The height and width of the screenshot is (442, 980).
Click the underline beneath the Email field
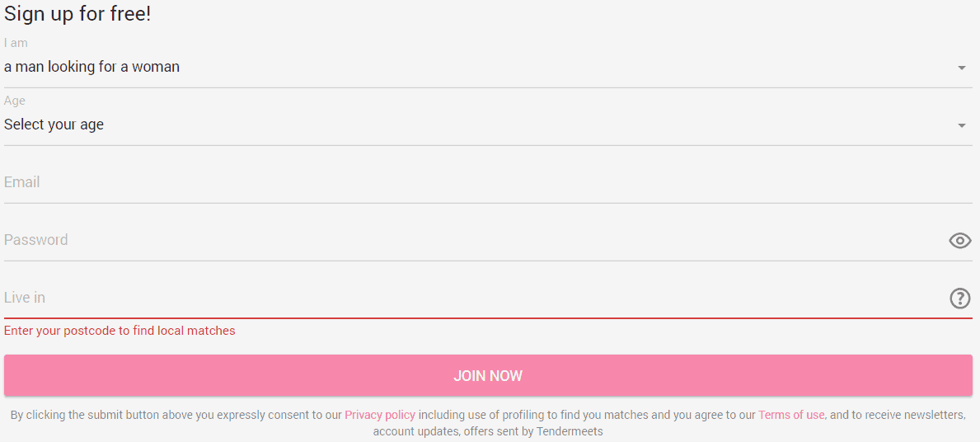coord(488,203)
